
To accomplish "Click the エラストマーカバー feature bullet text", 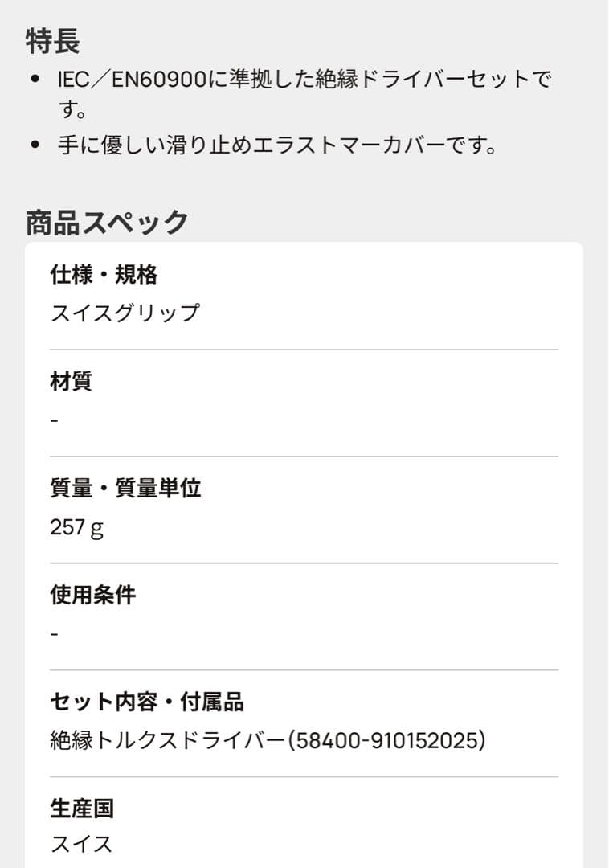I will coord(277,145).
